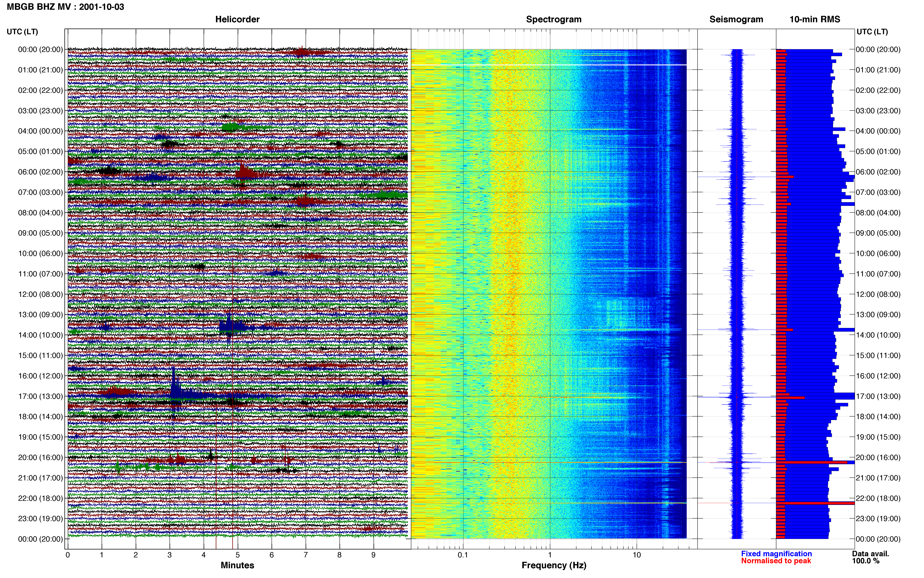Click the "7" tick on the Minutes axis
The image size is (924, 578).
tap(306, 555)
